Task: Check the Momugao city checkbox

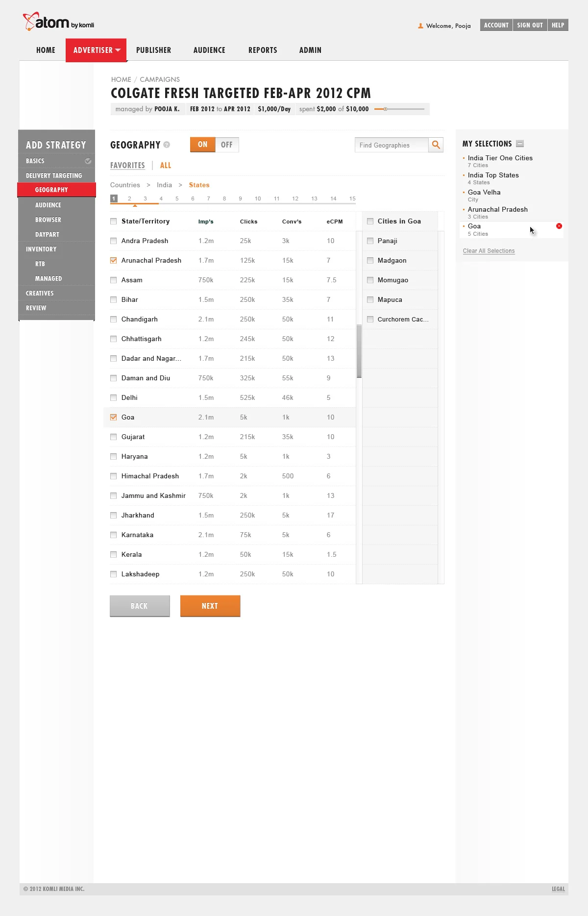Action: (370, 280)
